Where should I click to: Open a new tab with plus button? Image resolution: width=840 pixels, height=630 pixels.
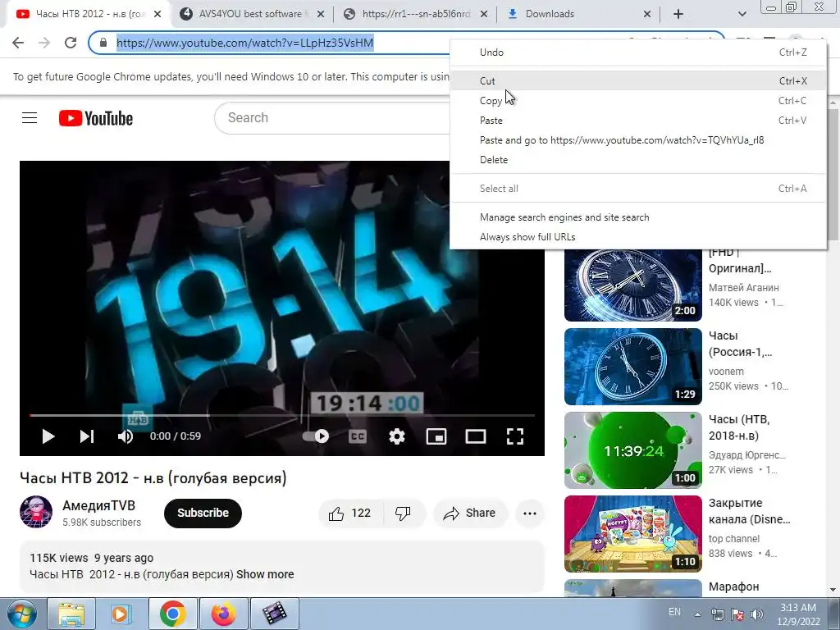click(678, 14)
